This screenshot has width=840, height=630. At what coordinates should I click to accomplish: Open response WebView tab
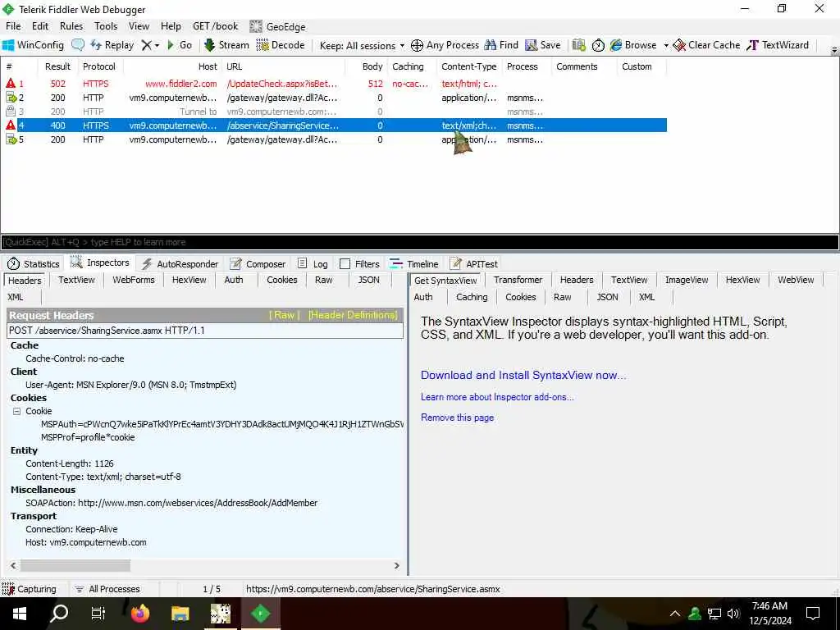coord(796,280)
